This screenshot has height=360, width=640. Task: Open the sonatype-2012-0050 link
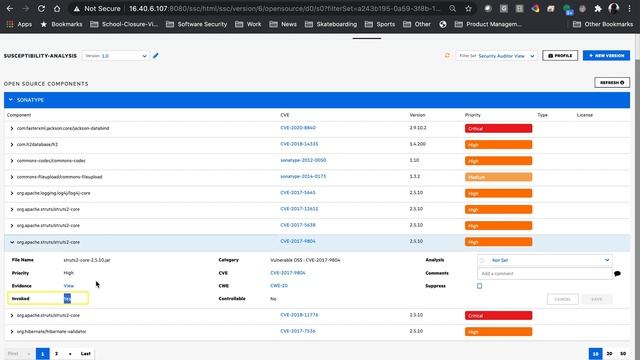pyautogui.click(x=303, y=160)
